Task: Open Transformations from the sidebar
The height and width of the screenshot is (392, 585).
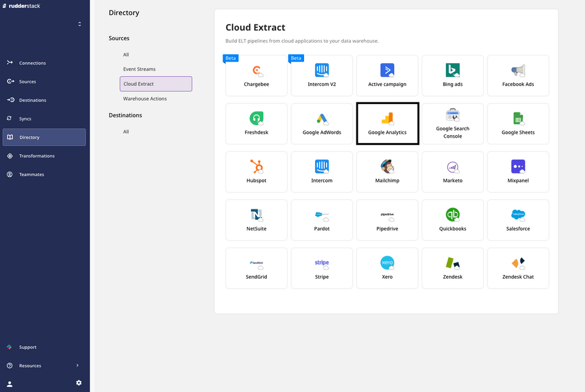Action: point(38,156)
